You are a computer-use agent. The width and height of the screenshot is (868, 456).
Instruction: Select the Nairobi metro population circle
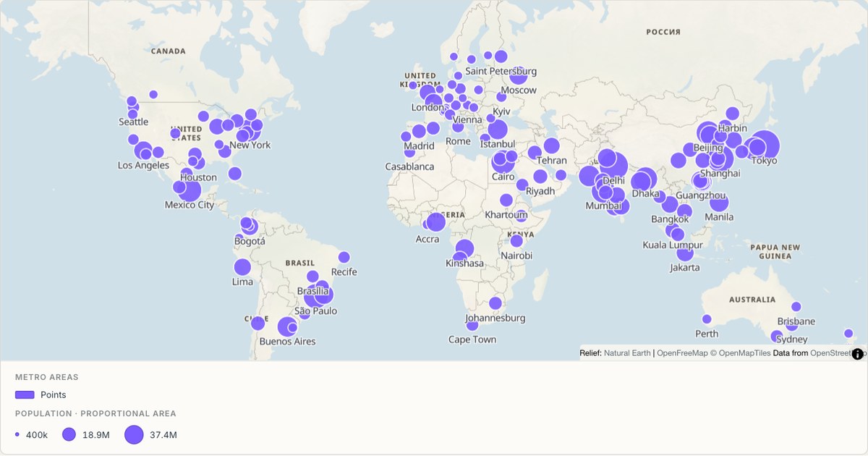click(x=516, y=241)
